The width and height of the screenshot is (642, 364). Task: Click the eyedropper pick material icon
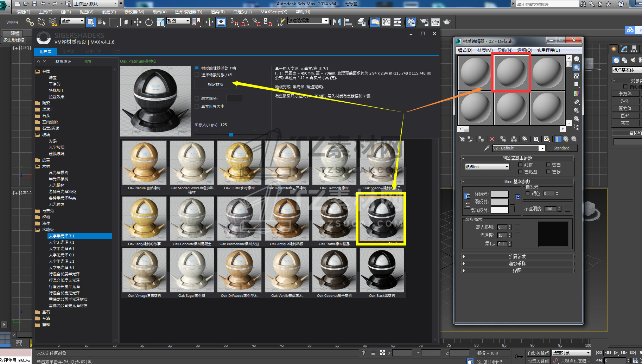click(x=487, y=148)
